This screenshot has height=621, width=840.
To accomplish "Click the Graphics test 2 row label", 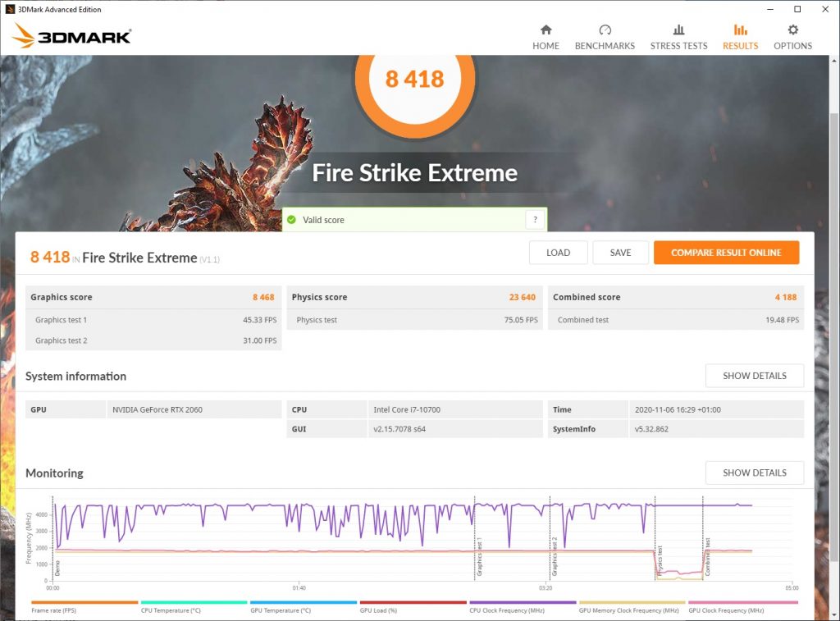I will tap(61, 340).
